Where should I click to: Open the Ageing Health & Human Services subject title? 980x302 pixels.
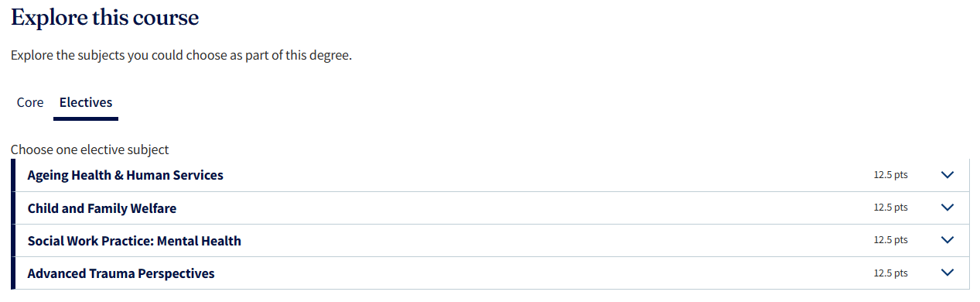pos(125,175)
